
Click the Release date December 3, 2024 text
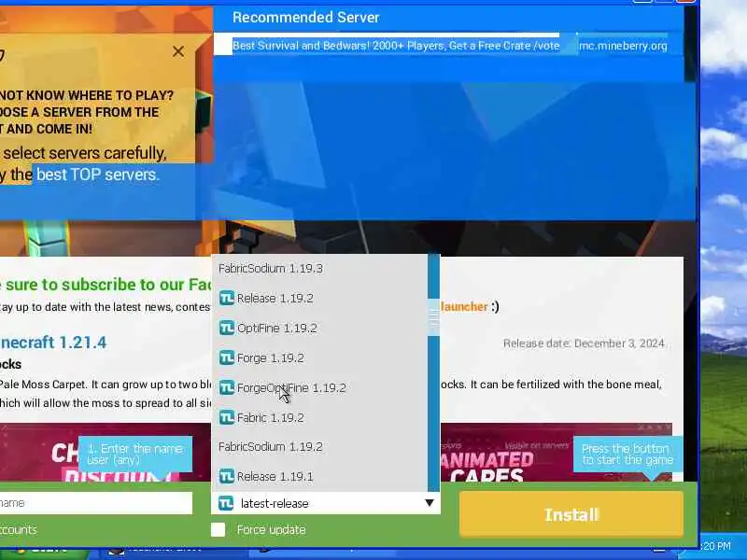[x=584, y=343]
